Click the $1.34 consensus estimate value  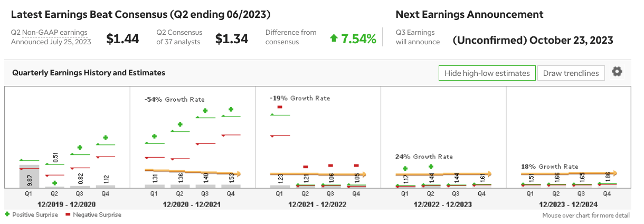232,38
